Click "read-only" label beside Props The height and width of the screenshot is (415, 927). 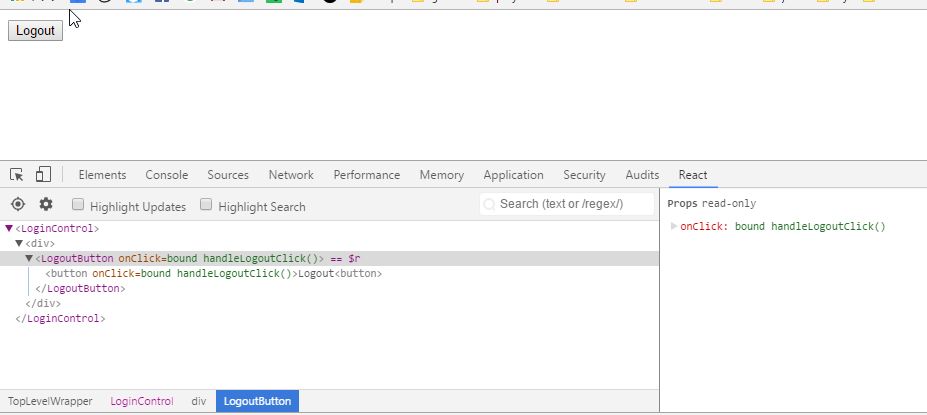pyautogui.click(x=729, y=204)
